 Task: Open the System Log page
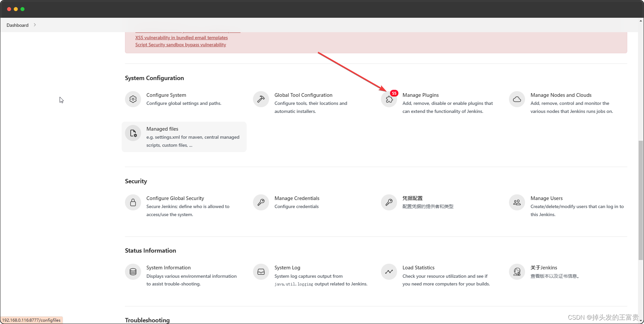click(x=287, y=268)
